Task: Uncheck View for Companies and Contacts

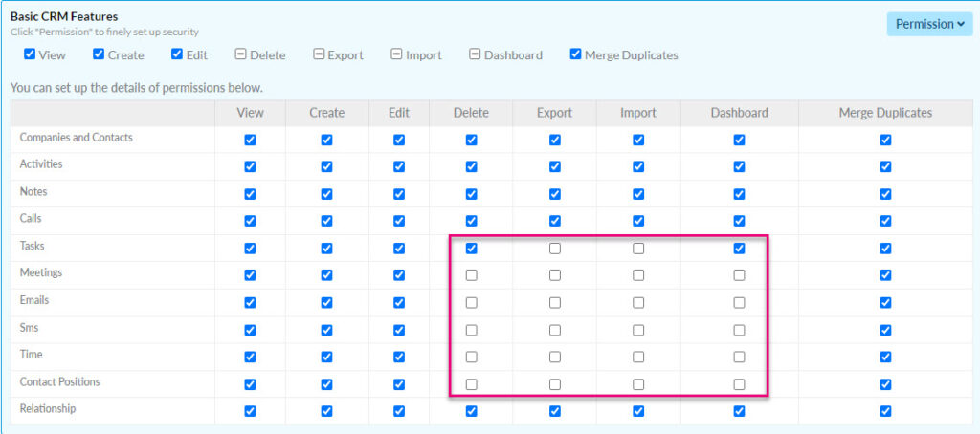Action: tap(250, 140)
